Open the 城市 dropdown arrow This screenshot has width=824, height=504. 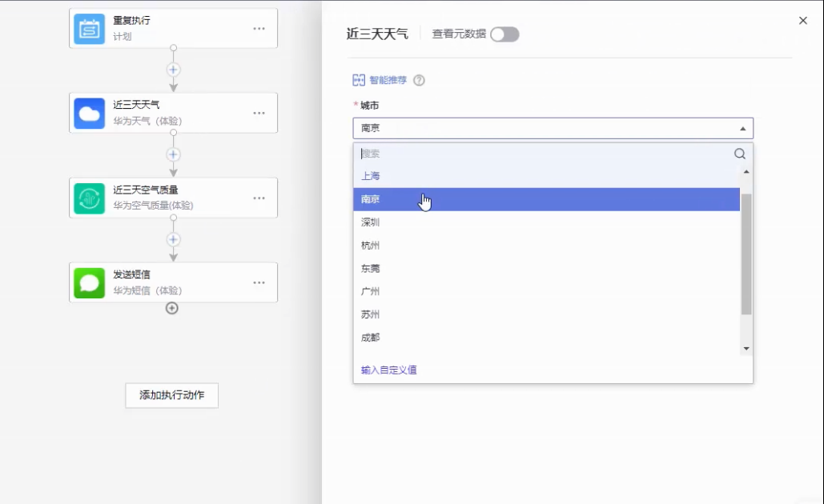[x=742, y=129]
